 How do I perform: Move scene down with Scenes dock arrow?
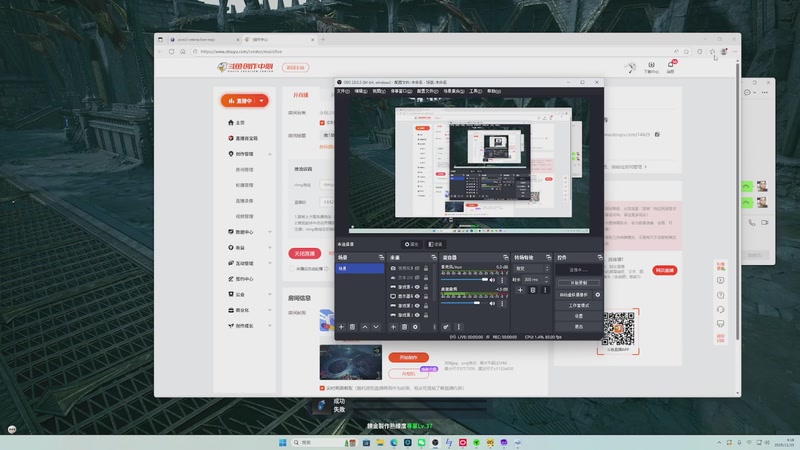coord(376,327)
